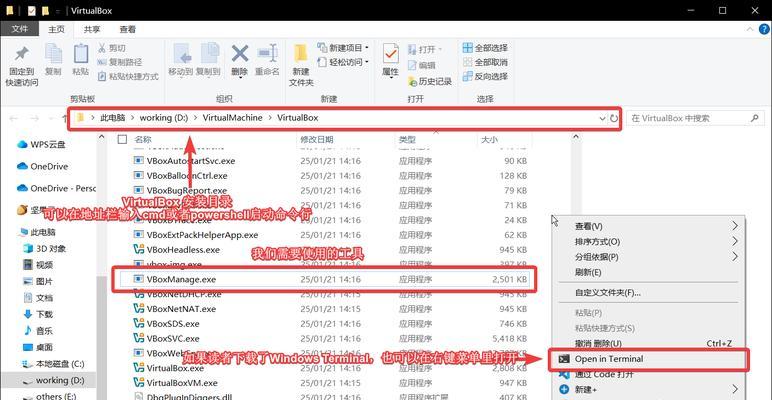Screen dimensions: 772x400
Task: Switch to the Home (主页) tab
Action: [56, 29]
